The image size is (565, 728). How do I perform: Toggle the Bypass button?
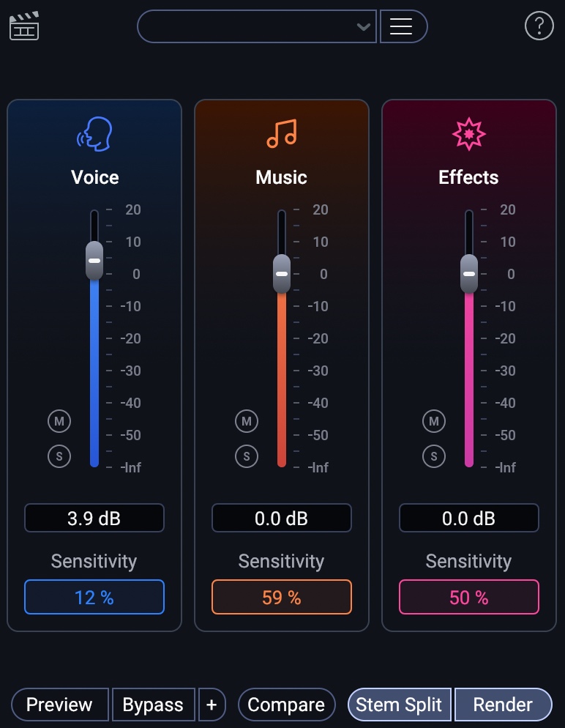153,705
